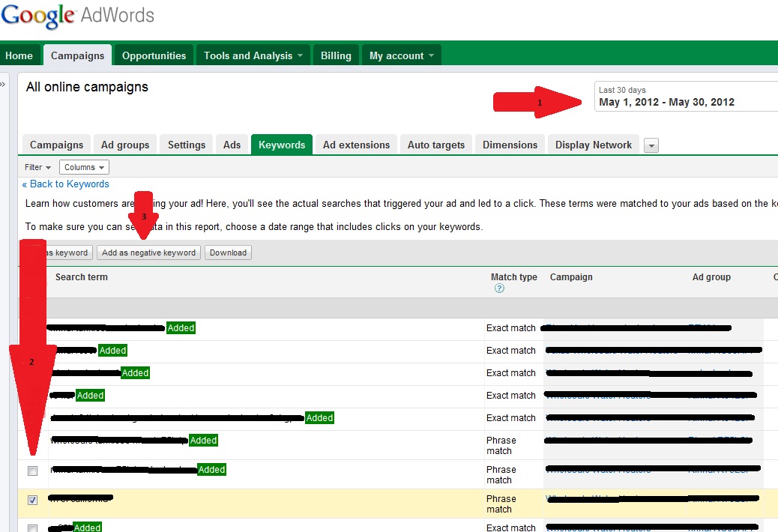This screenshot has height=532, width=778.
Task: Sort by the Search term column header
Action: (82, 277)
